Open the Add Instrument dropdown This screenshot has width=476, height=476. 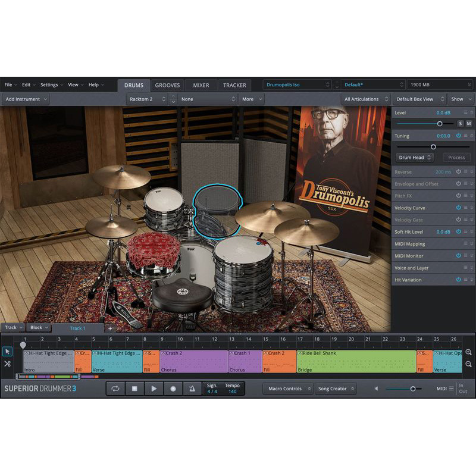click(x=26, y=99)
